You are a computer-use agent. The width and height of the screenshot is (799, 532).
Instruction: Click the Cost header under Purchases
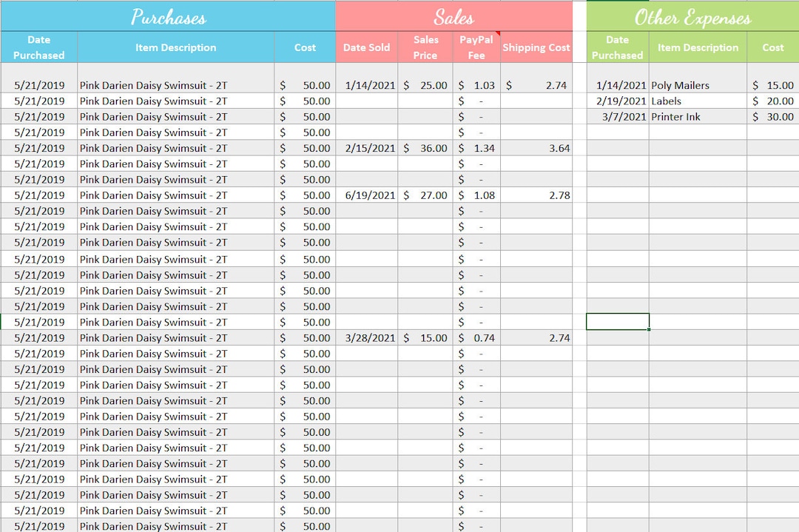tap(305, 47)
